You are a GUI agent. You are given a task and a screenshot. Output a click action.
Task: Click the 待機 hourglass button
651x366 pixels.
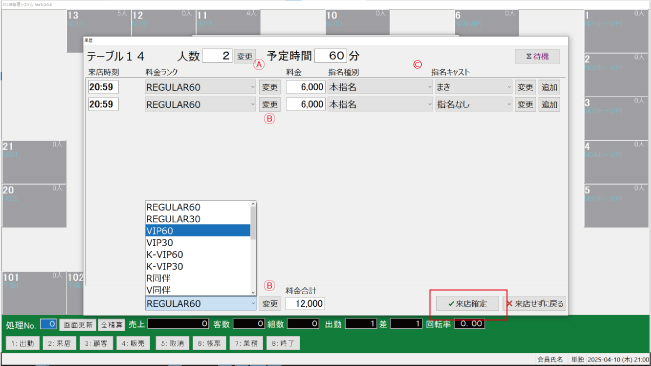(537, 56)
